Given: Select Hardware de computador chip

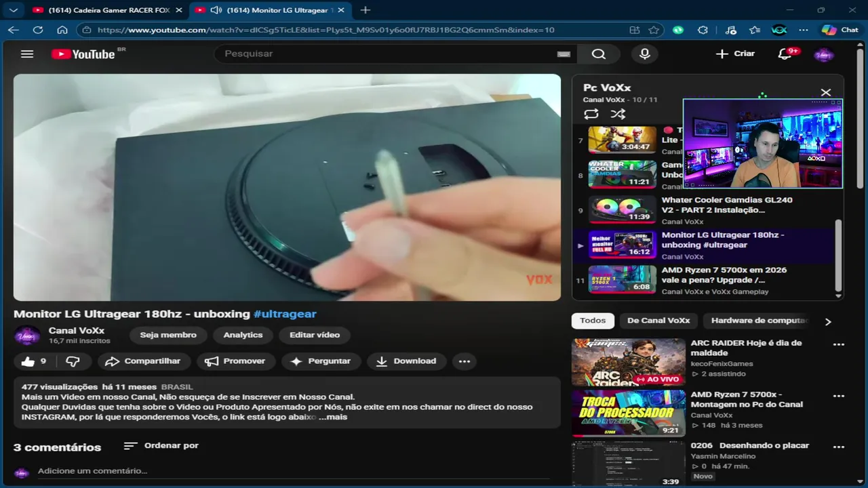Looking at the screenshot, I should (x=759, y=321).
